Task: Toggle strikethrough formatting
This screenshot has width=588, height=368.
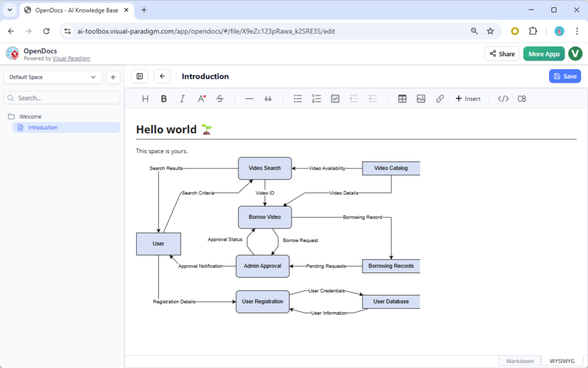Action: coord(219,98)
